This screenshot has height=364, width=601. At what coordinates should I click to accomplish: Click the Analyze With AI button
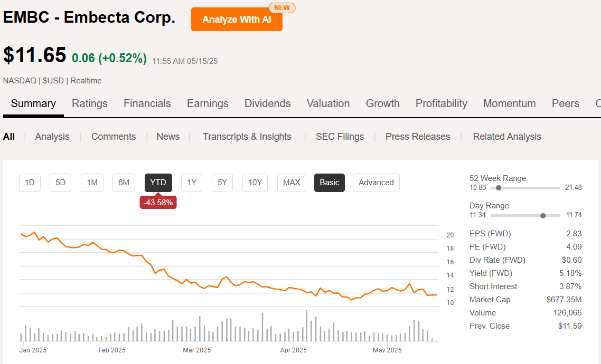(237, 19)
